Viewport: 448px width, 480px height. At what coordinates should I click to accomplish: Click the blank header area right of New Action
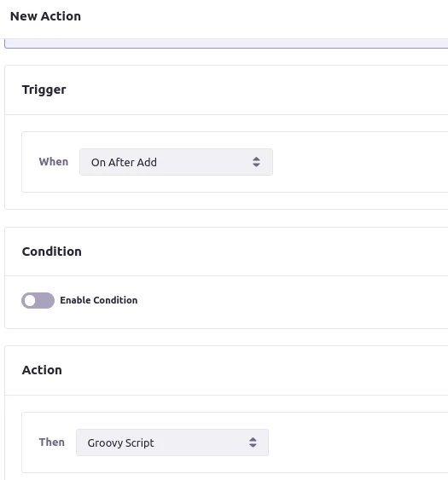tap(265, 16)
